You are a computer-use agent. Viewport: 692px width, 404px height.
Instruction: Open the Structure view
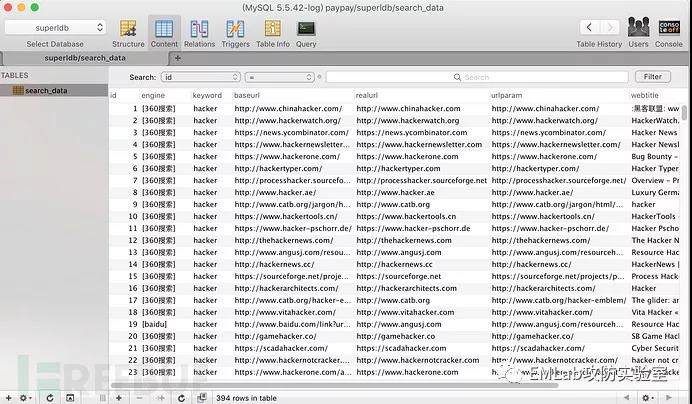128,33
